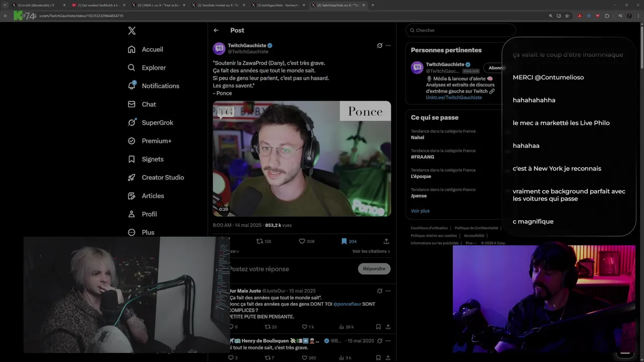644x362 pixels.
Task: Open Notifications in the sidebar
Action: (x=153, y=86)
